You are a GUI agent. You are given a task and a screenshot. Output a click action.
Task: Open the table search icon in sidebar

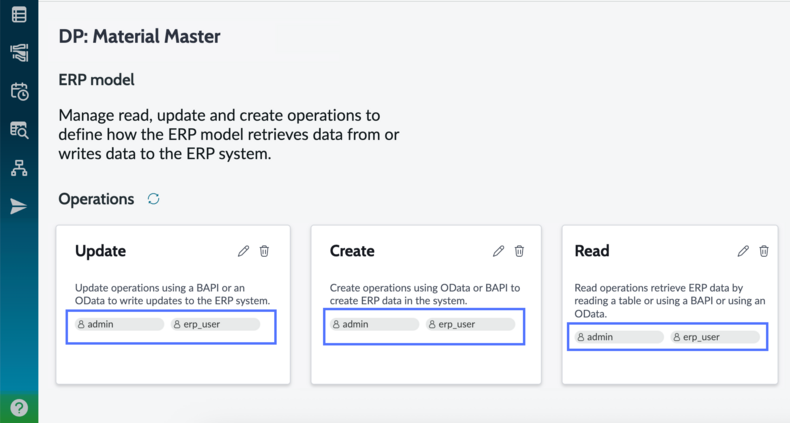pos(19,129)
